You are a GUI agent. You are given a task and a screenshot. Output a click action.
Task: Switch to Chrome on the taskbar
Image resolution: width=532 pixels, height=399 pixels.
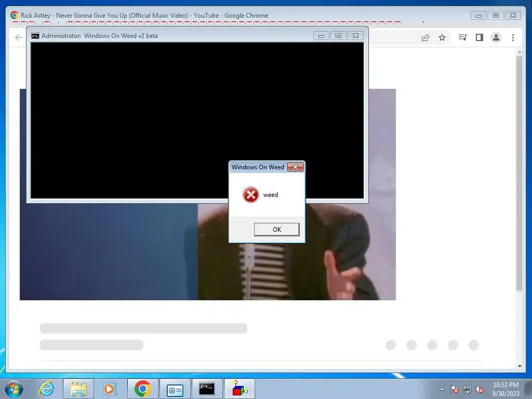pyautogui.click(x=142, y=389)
